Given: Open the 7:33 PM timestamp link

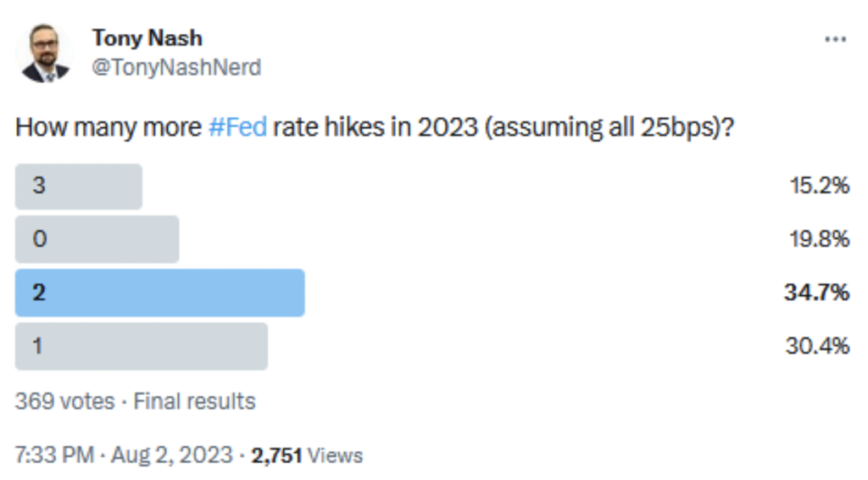Looking at the screenshot, I should pyautogui.click(x=54, y=455).
